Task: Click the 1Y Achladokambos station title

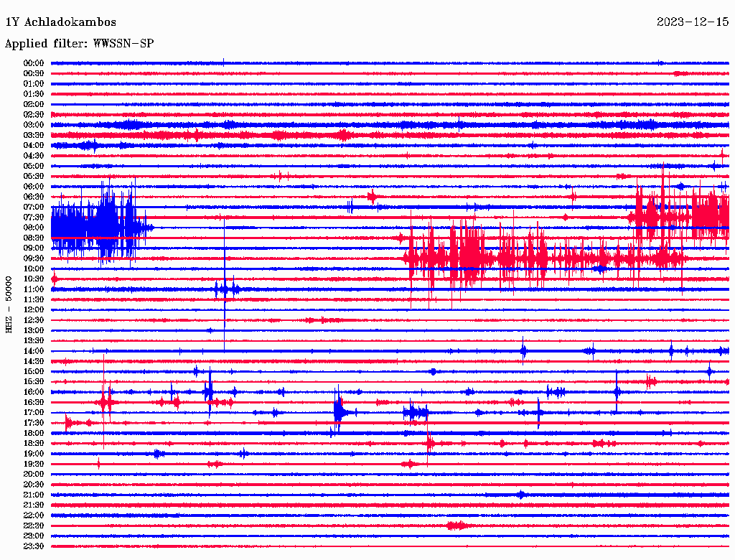Action: click(60, 22)
